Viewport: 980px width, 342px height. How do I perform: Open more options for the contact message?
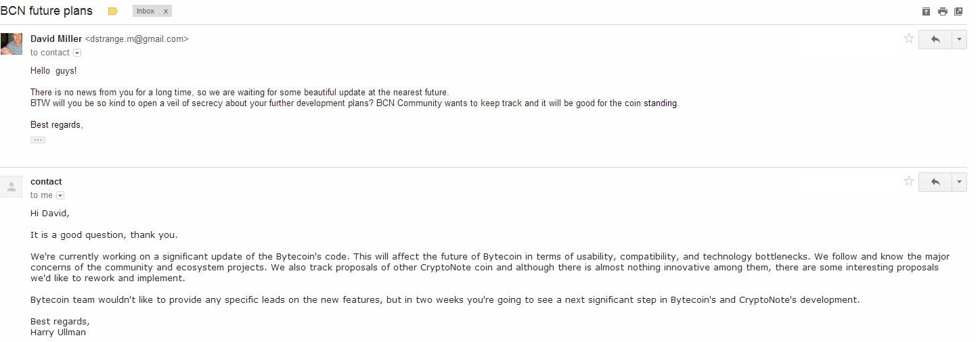pos(960,182)
